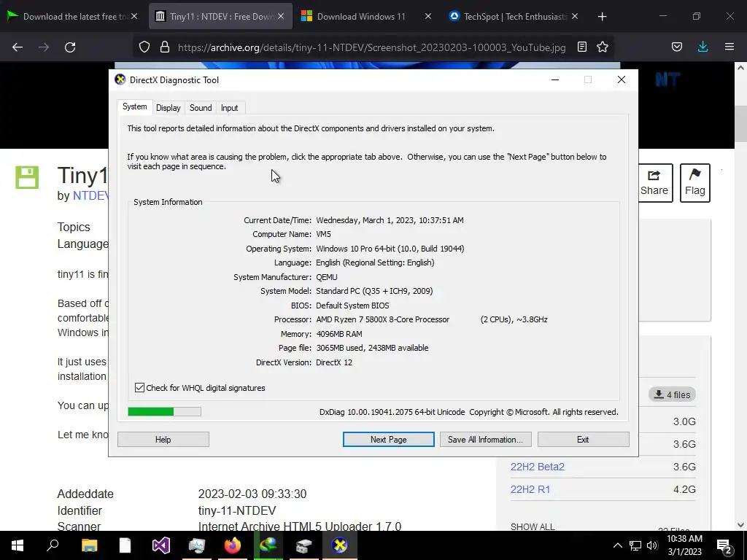Go forward in Firefox
Viewport: 747px width, 560px height.
tap(44, 47)
